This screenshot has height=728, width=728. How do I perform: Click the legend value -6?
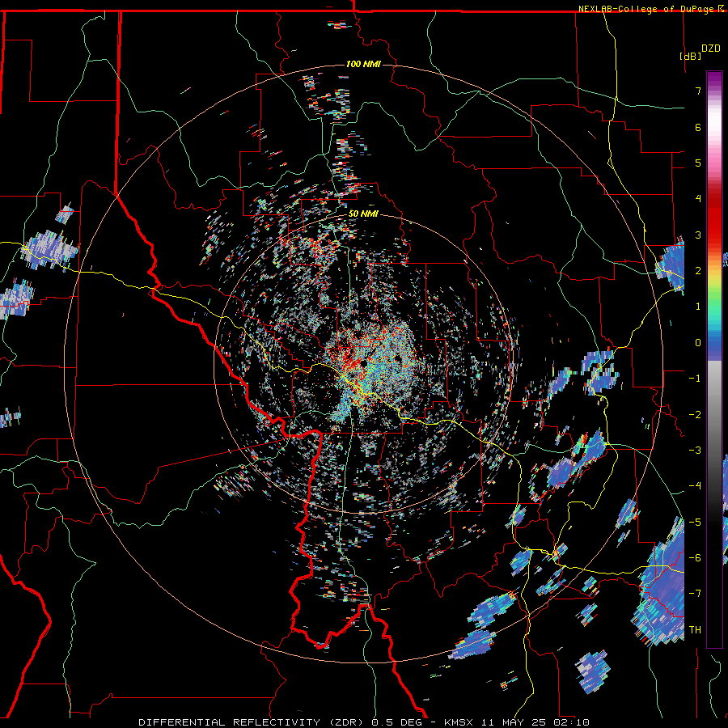[695, 557]
